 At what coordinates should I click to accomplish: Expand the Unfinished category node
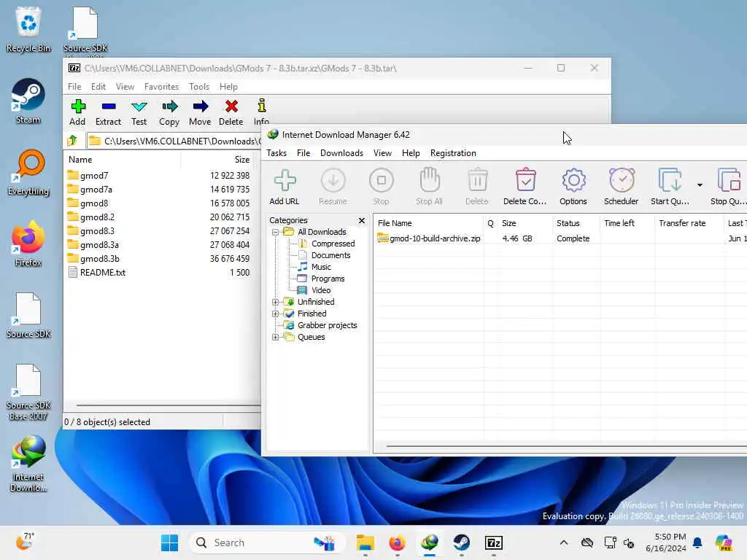[275, 303]
